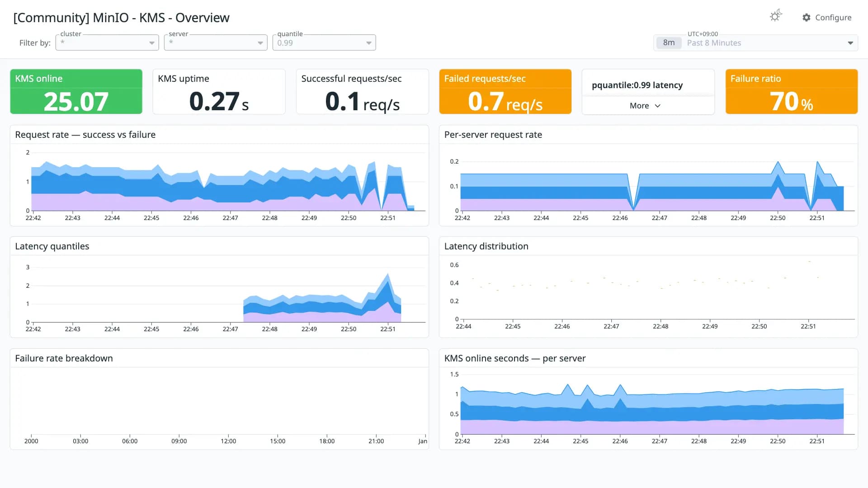The width and height of the screenshot is (868, 488).
Task: Click the Successful requests/sec 0.1 value
Action: pyautogui.click(x=362, y=101)
